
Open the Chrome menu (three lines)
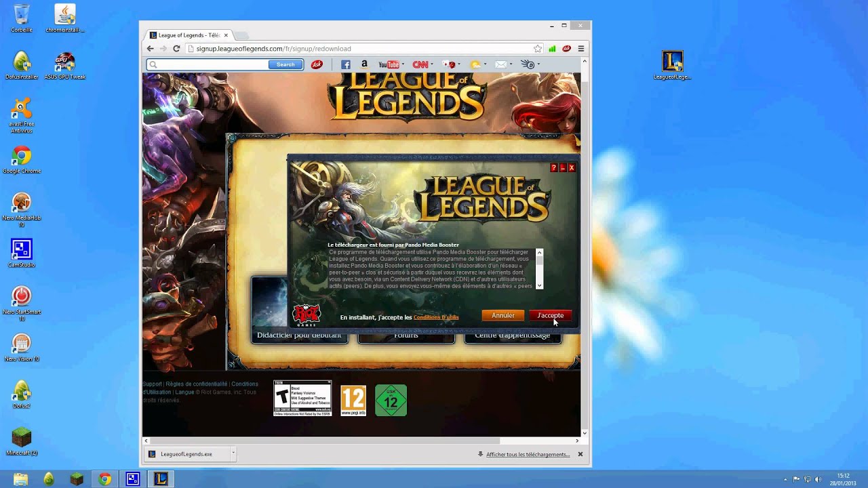(x=581, y=49)
